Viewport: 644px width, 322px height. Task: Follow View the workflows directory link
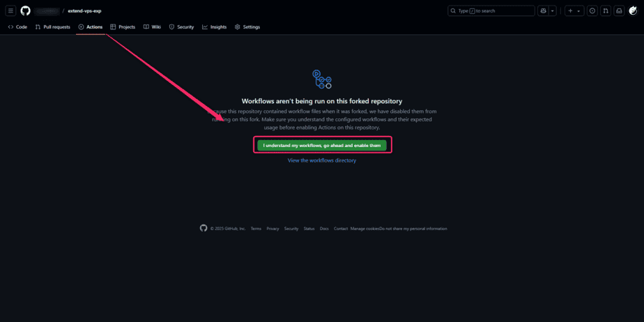tap(322, 160)
